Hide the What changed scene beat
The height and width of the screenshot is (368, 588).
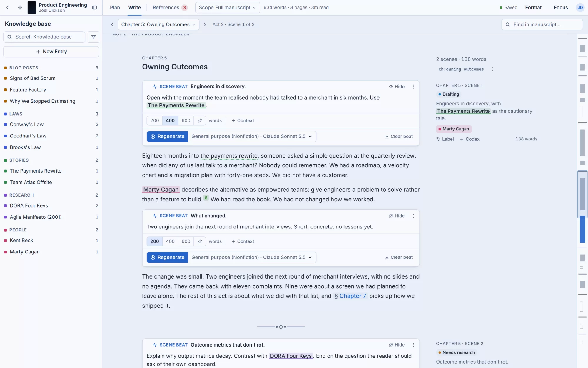tap(397, 216)
